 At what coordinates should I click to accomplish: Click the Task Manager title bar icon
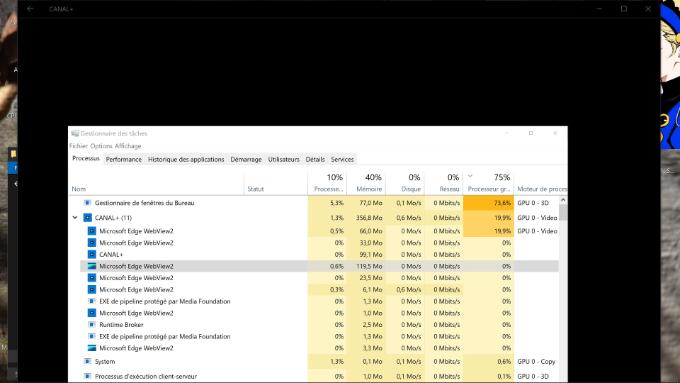coord(75,133)
